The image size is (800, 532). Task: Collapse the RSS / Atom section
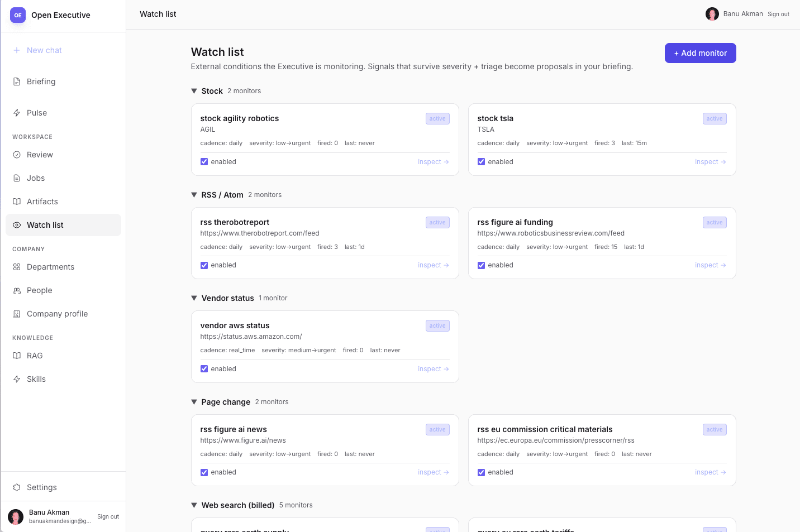click(x=194, y=195)
